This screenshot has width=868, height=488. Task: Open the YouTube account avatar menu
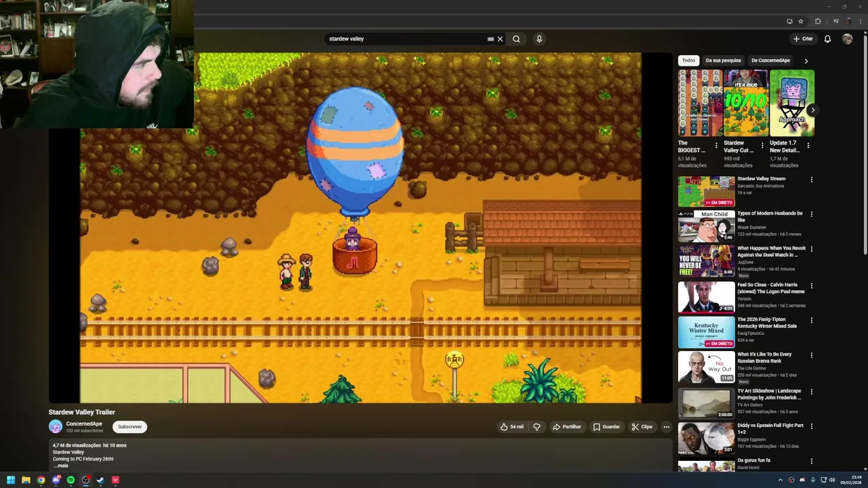tap(847, 39)
